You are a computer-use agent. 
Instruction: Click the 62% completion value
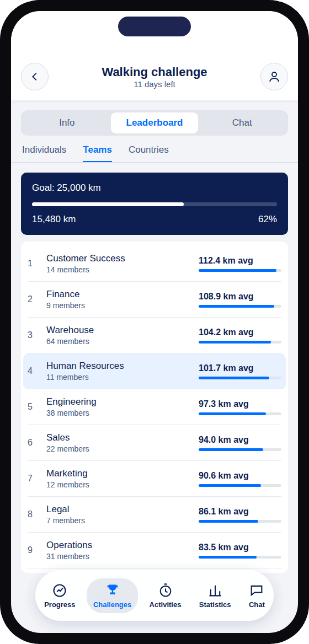click(268, 219)
